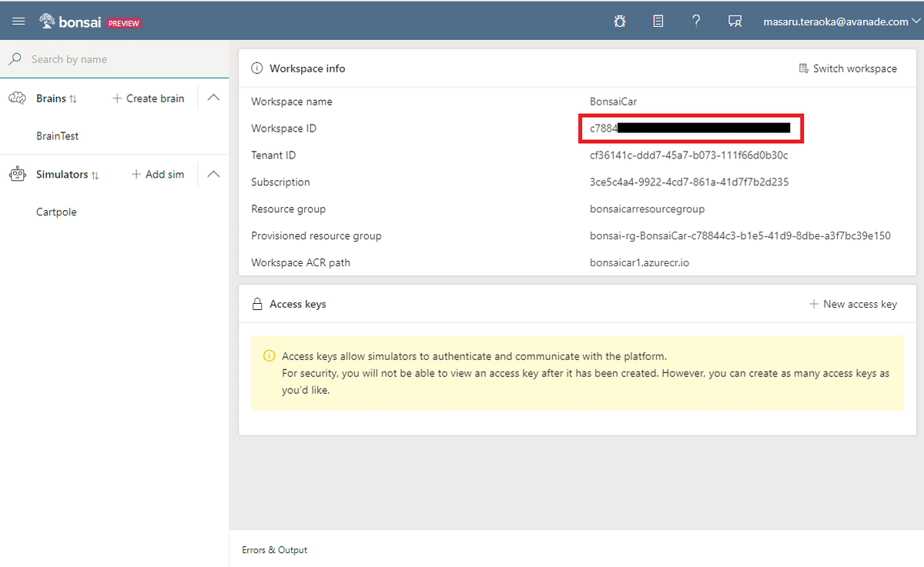This screenshot has height=567, width=924.
Task: Click the help question mark icon
Action: (x=696, y=22)
